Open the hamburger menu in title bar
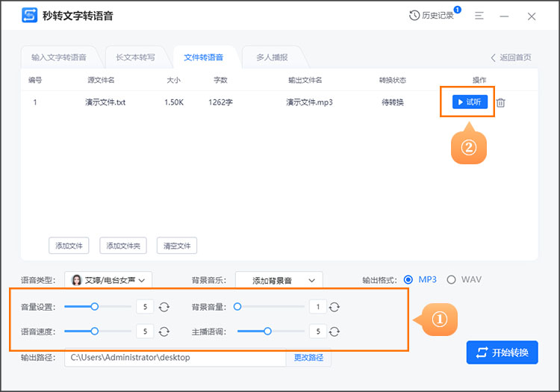560x392 pixels. coord(479,16)
